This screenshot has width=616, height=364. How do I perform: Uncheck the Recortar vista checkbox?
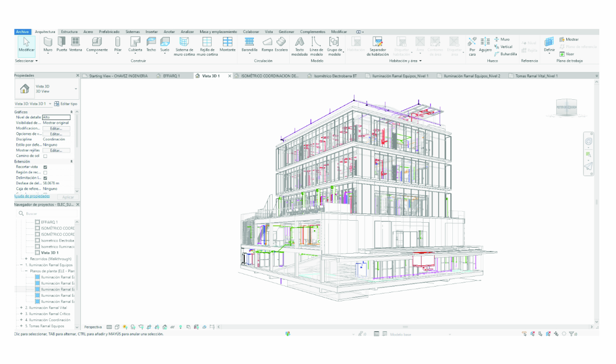coord(45,167)
